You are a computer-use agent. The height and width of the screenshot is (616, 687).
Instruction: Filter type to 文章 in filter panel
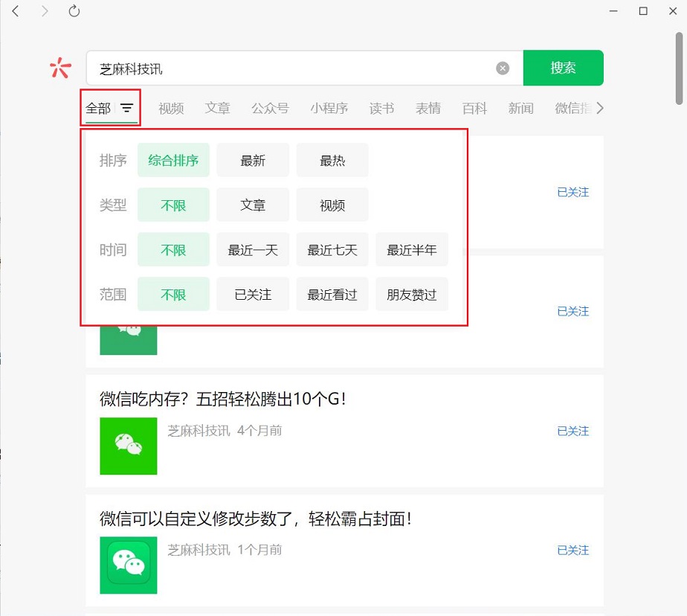pyautogui.click(x=253, y=205)
